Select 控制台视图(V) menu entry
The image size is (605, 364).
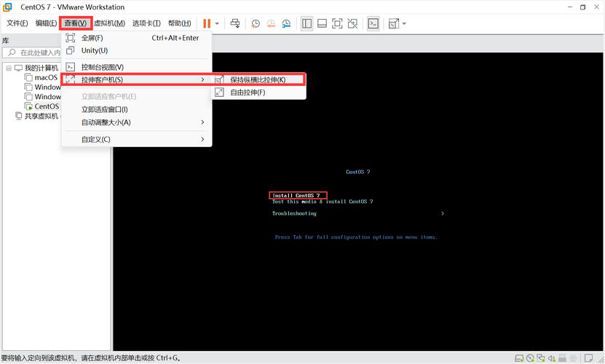[x=136, y=67]
